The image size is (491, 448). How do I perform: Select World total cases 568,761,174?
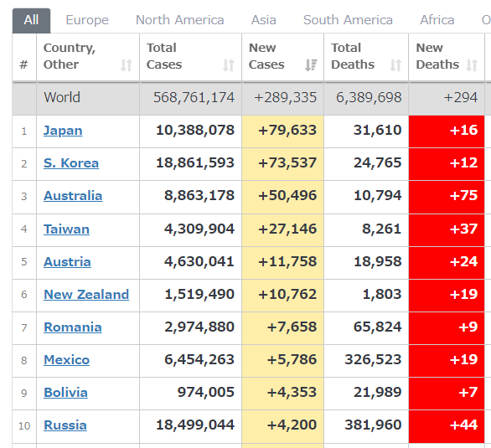194,97
